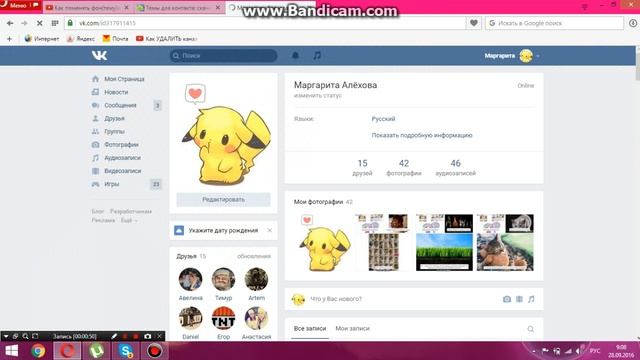640x360 pixels.
Task: Open Аудиозаписи in sidebar
Action: click(122, 158)
